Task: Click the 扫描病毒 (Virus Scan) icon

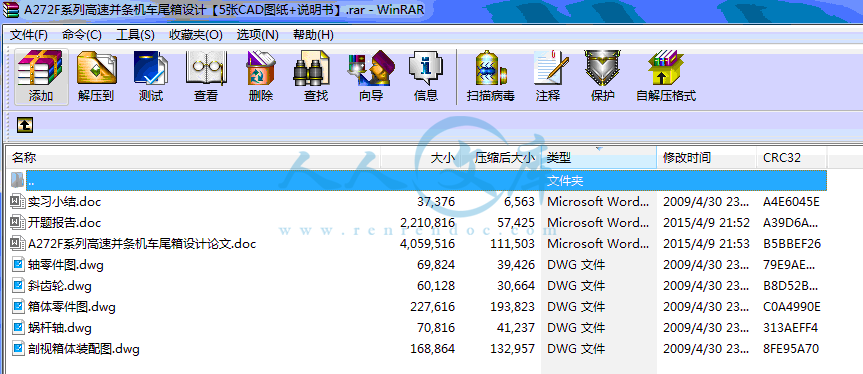Action: tap(490, 68)
